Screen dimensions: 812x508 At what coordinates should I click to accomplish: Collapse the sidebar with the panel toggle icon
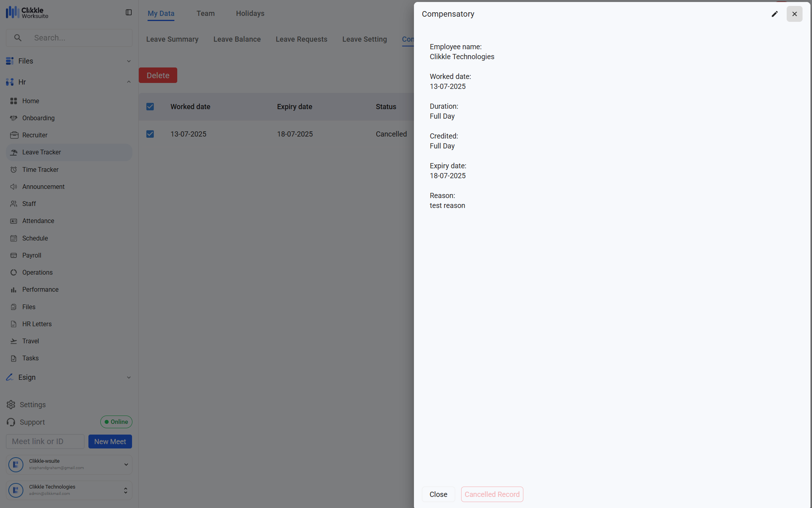tap(128, 13)
